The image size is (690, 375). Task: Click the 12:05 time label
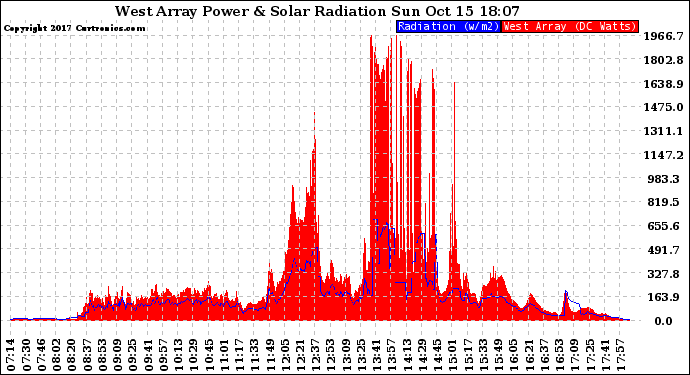point(286,355)
